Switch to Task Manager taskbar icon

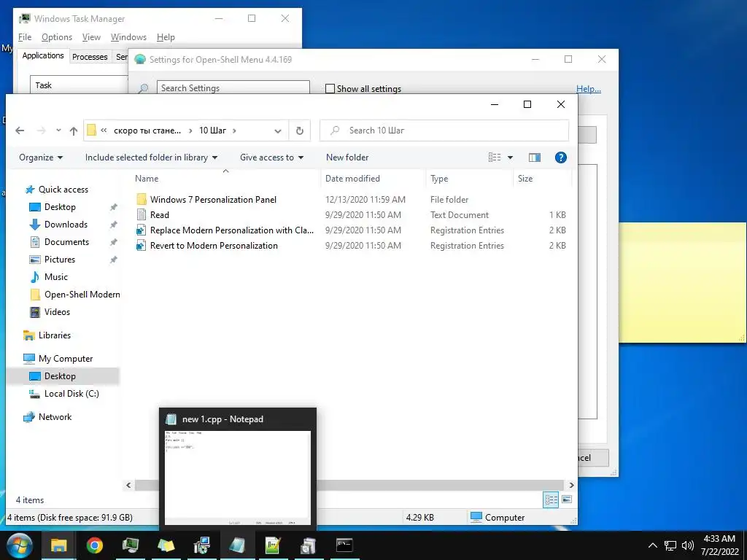click(131, 545)
